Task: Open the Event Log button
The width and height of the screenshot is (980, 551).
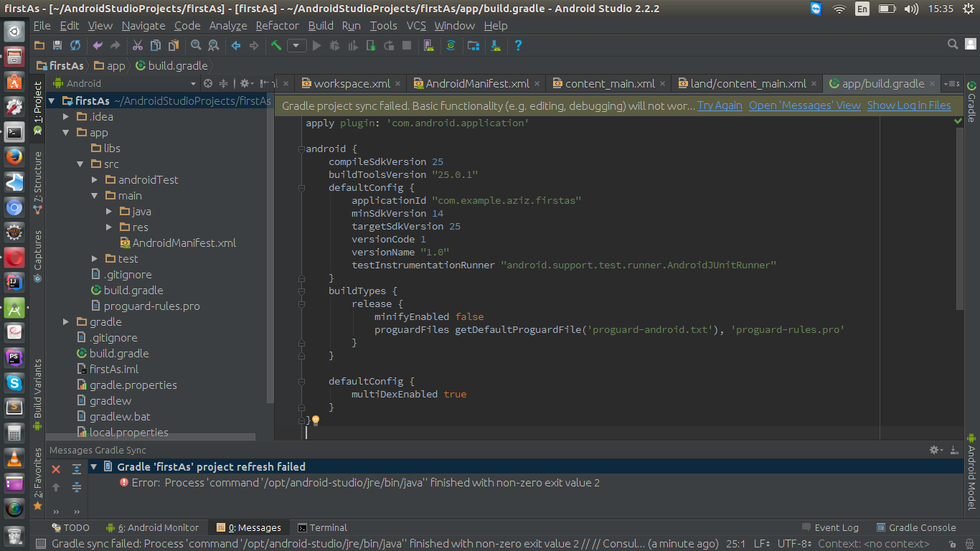Action: coord(830,527)
